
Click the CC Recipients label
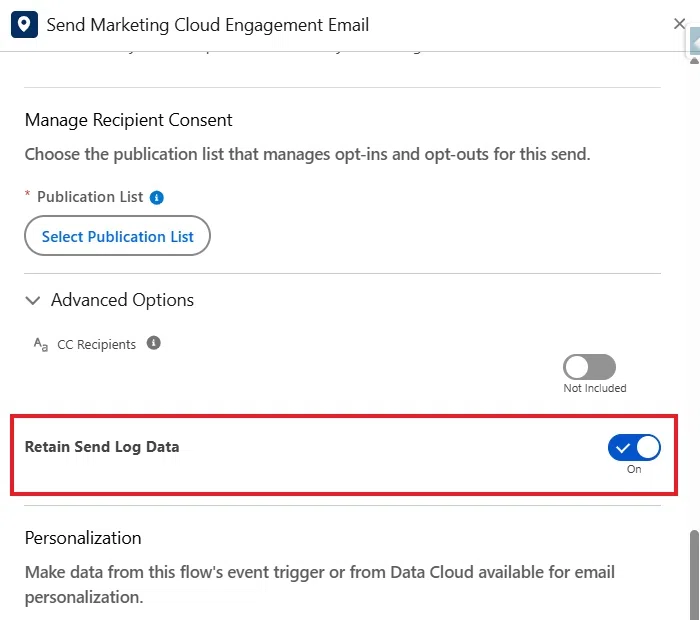[96, 345]
